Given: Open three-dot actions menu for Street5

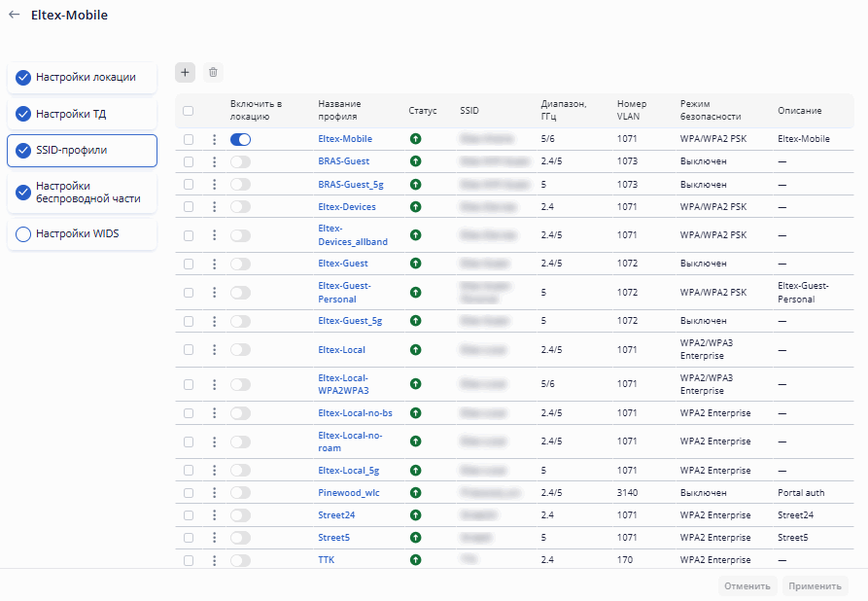Looking at the screenshot, I should coord(214,538).
